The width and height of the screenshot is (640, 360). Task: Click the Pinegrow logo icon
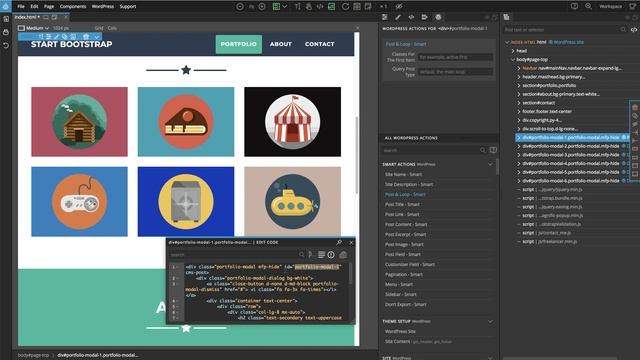(6, 6)
